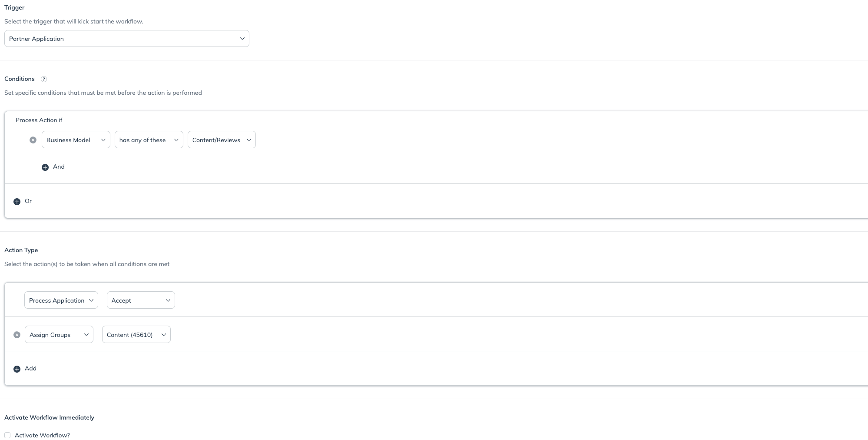Click the plus icon next to Or

tap(17, 202)
